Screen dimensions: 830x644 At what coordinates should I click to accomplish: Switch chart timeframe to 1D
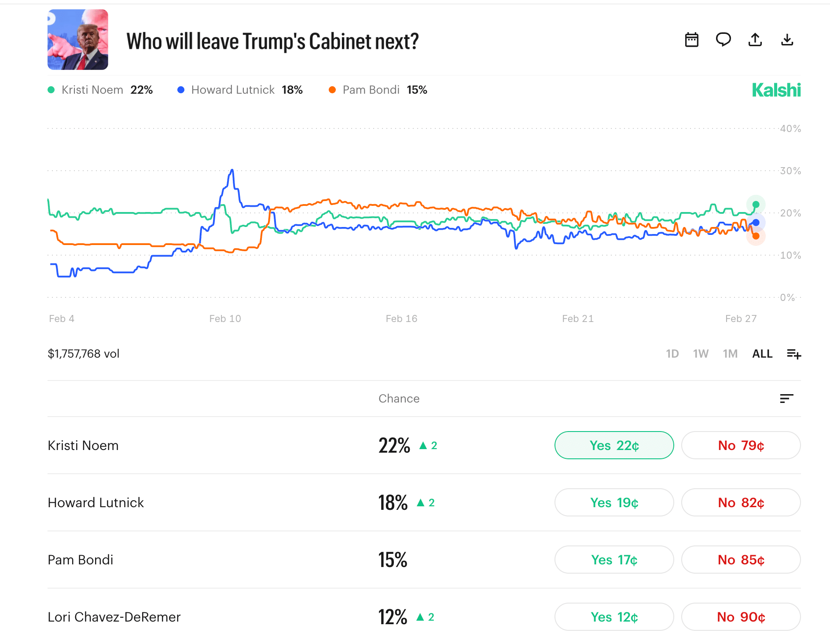pyautogui.click(x=672, y=354)
